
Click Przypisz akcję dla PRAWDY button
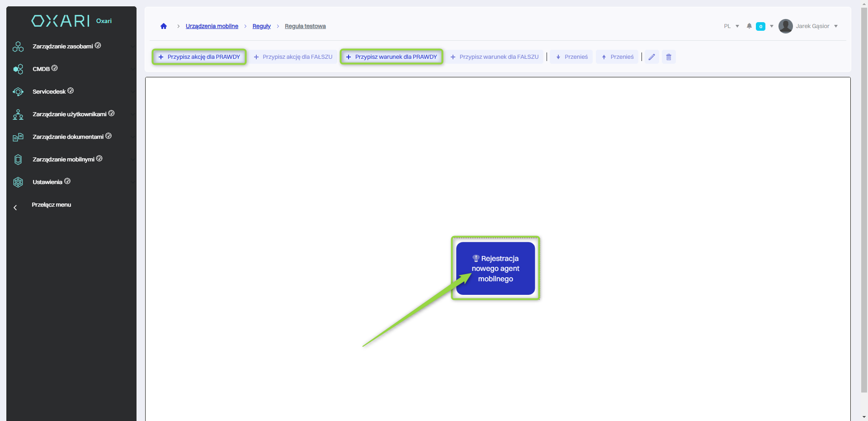click(x=199, y=57)
